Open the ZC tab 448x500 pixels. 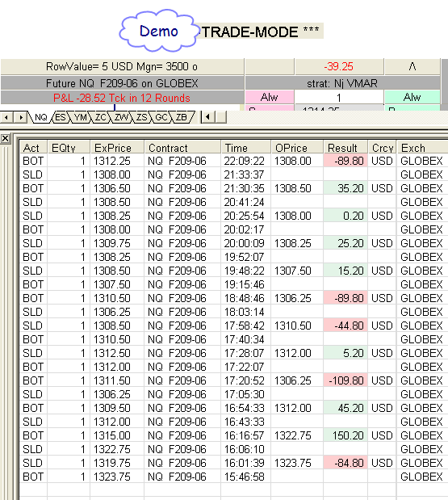100,117
